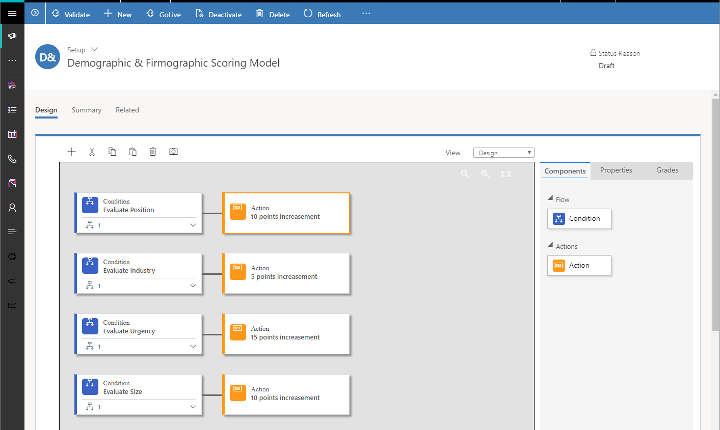Zoom in on the designer canvas
This screenshot has width=720, height=430.
tap(485, 174)
